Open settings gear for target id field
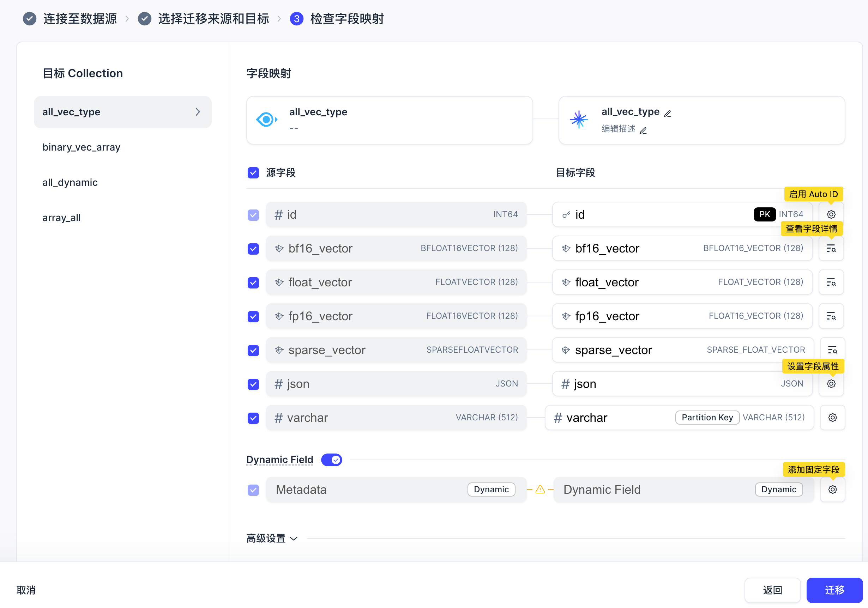 (831, 214)
